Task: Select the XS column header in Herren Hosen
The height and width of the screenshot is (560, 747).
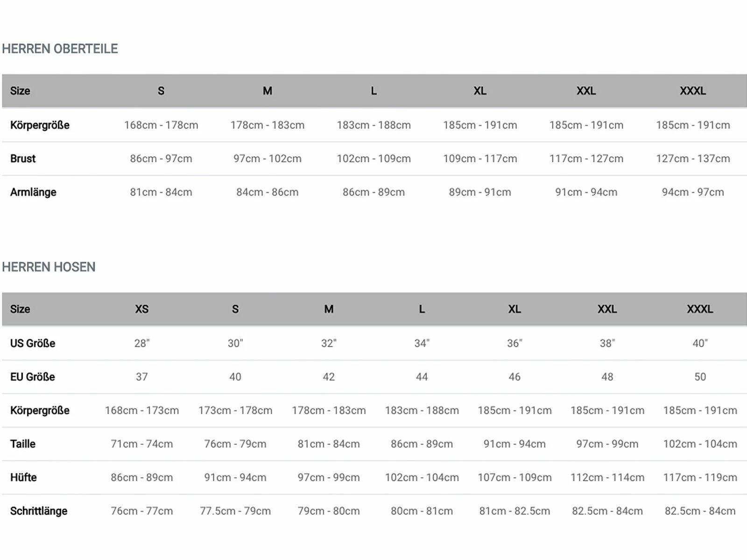Action: 141,309
